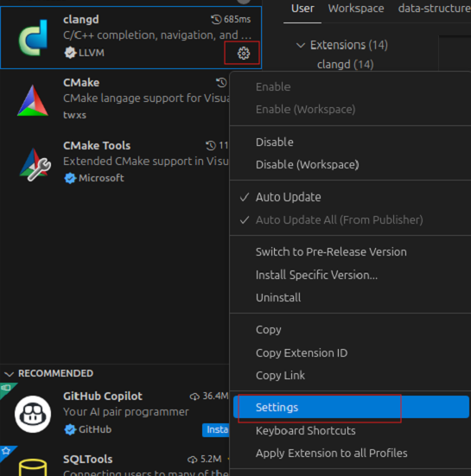Viewport: 471px width, 476px height.
Task: Click the CMake extension triangle icon
Action: tap(33, 100)
